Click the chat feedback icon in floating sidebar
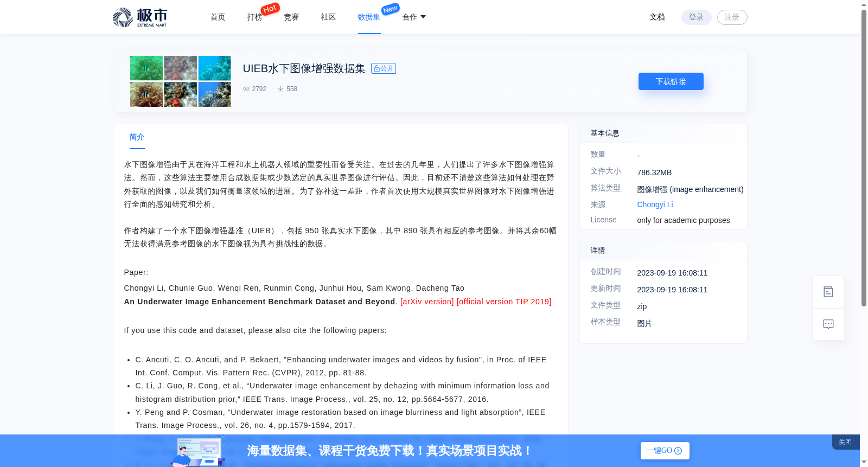The height and width of the screenshot is (467, 868). coord(828,324)
